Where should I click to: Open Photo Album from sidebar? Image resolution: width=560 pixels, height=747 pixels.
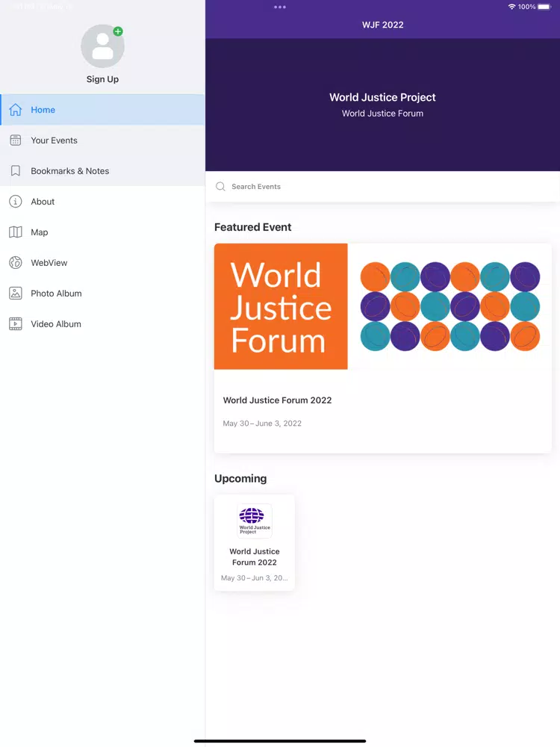pos(102,293)
